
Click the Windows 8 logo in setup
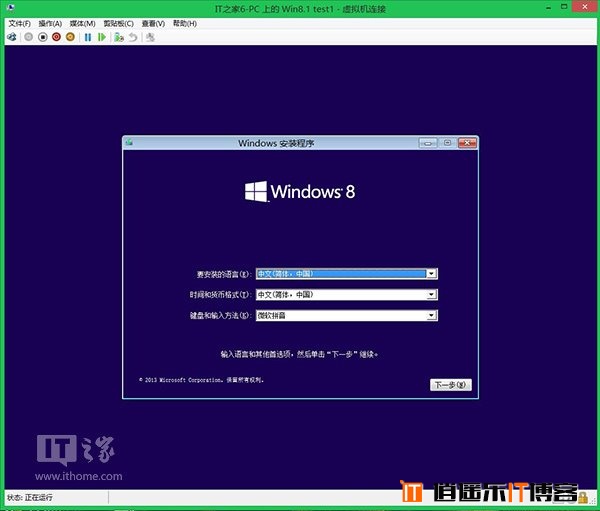pos(300,191)
